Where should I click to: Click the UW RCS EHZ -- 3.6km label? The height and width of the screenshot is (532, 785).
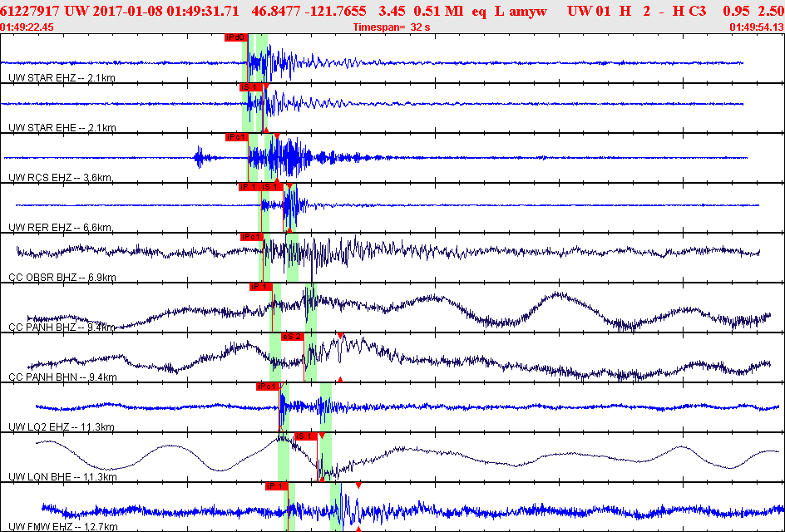61,178
